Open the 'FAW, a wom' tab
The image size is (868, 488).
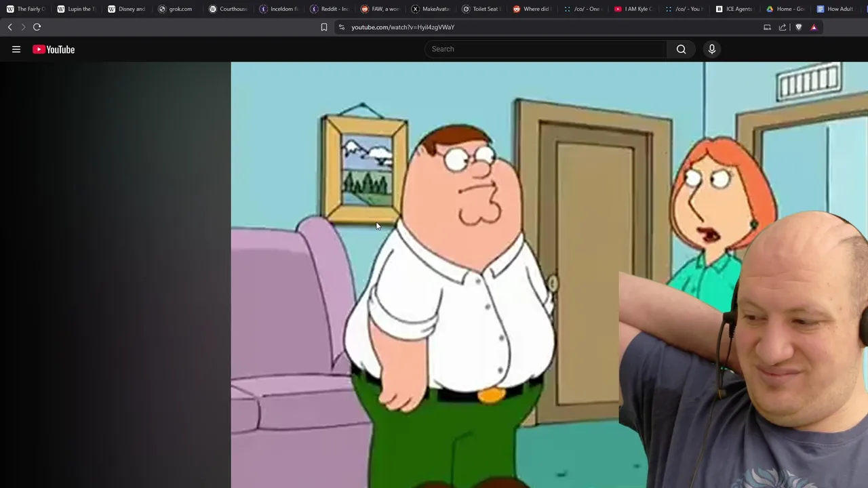(380, 9)
